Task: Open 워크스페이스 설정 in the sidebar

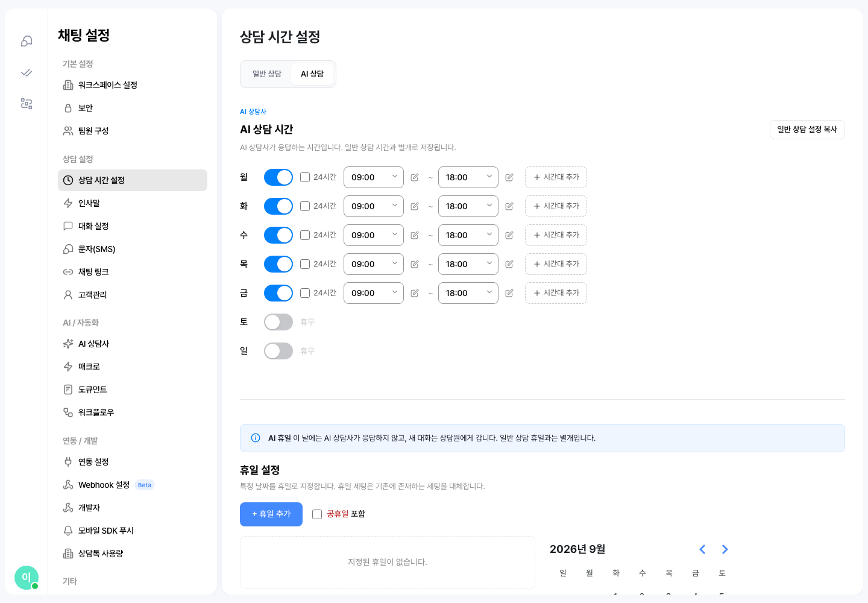Action: click(x=133, y=85)
